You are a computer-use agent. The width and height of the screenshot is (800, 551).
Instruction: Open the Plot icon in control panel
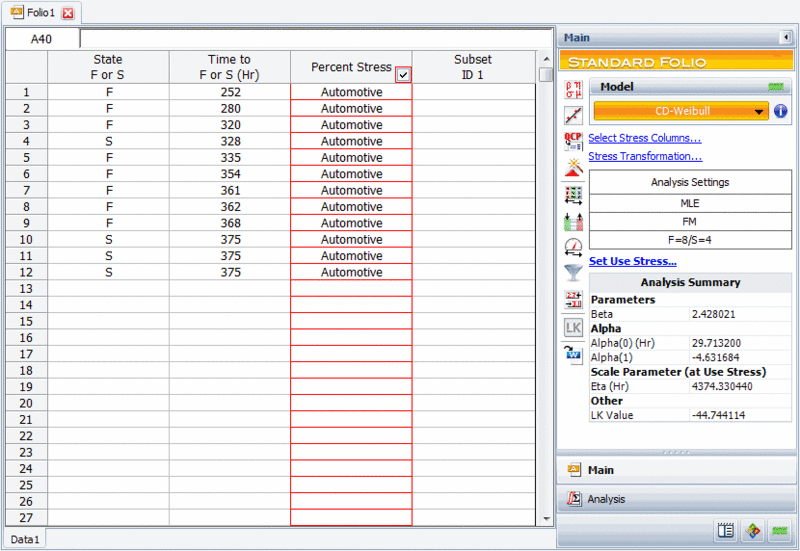(573, 115)
